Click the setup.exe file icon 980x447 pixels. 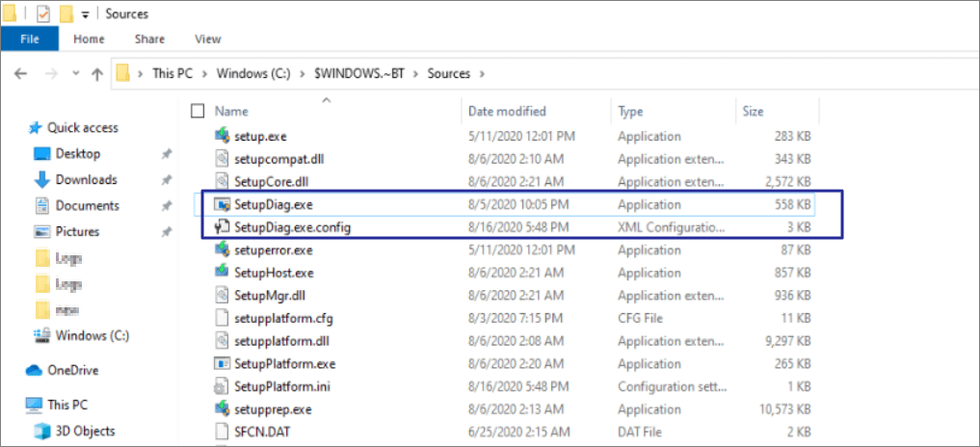coord(223,136)
